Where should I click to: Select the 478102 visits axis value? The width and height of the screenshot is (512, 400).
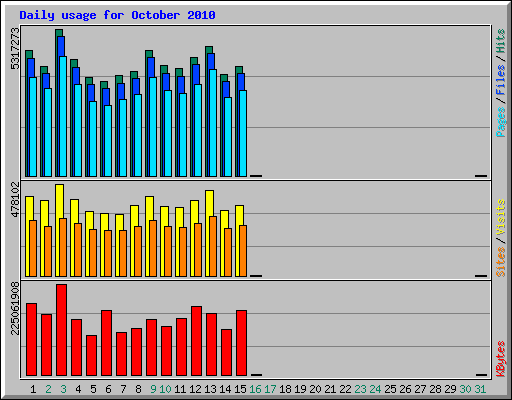[15, 199]
